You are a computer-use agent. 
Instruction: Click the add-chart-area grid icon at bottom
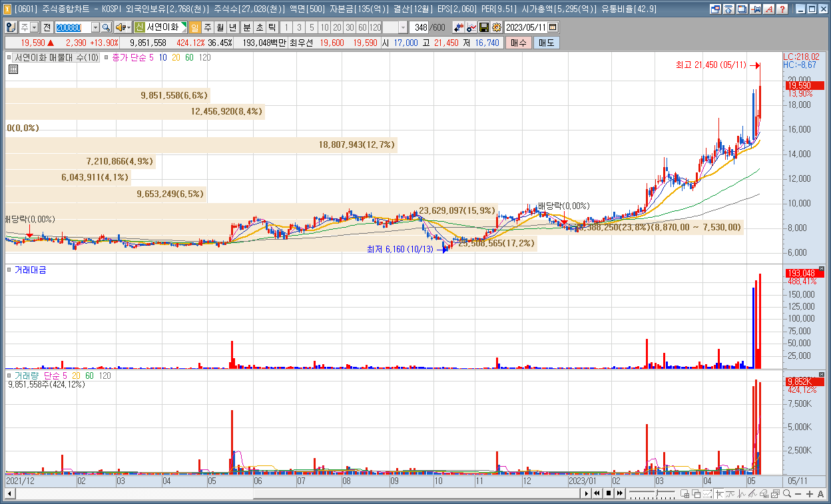pos(685,493)
